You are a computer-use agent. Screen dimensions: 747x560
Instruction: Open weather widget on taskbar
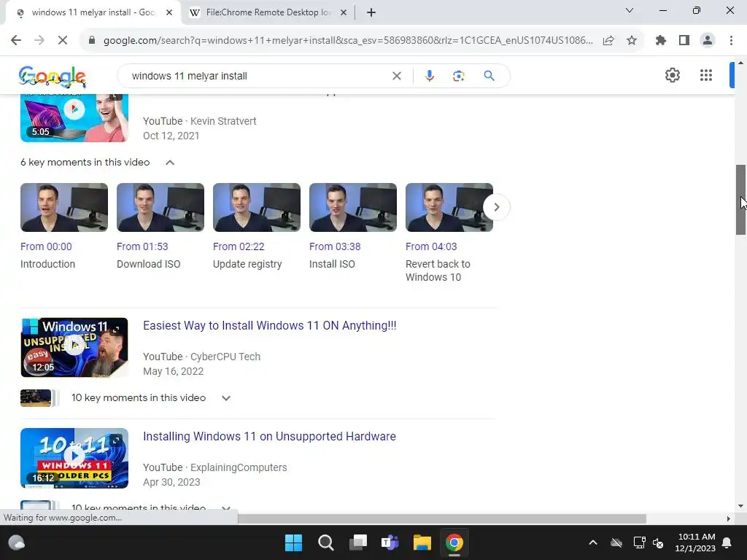[x=17, y=542]
